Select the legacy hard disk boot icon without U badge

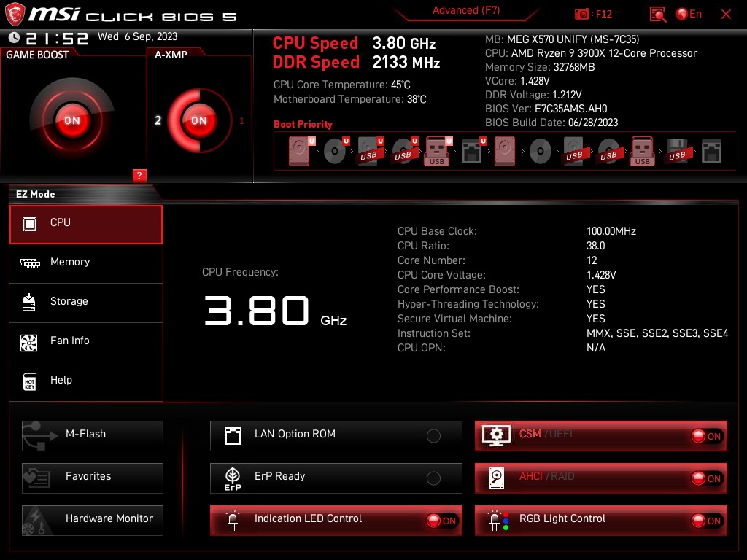click(x=505, y=152)
